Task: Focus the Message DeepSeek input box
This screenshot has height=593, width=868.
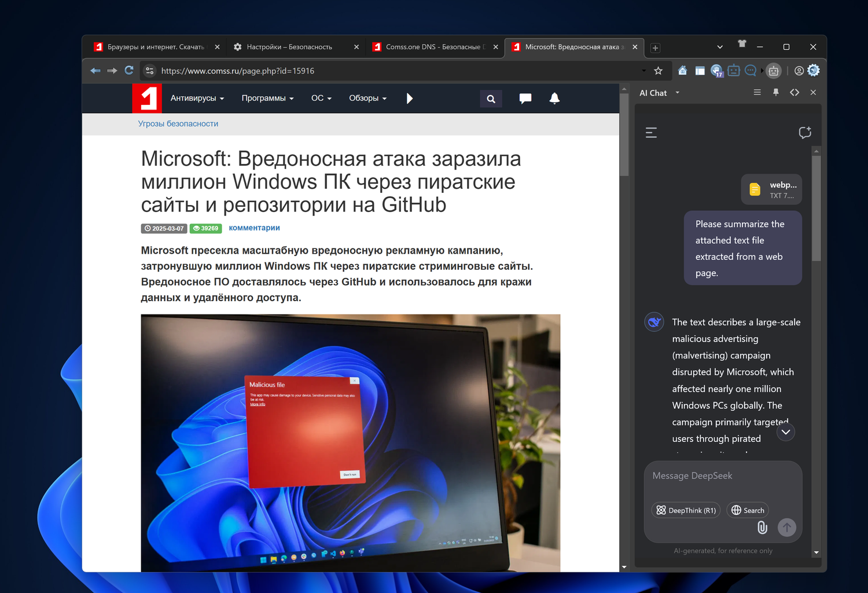Action: (723, 476)
